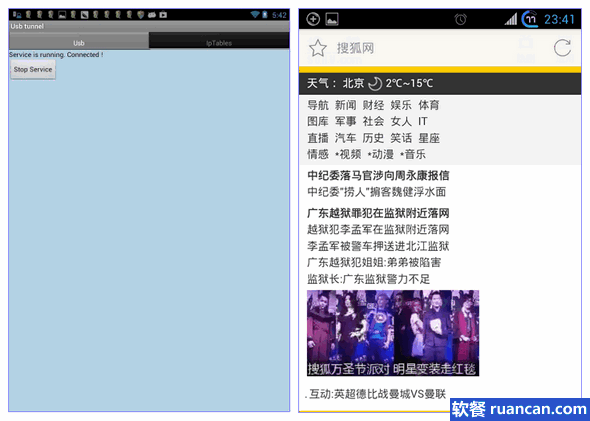Open the 新闻 news section

click(345, 105)
